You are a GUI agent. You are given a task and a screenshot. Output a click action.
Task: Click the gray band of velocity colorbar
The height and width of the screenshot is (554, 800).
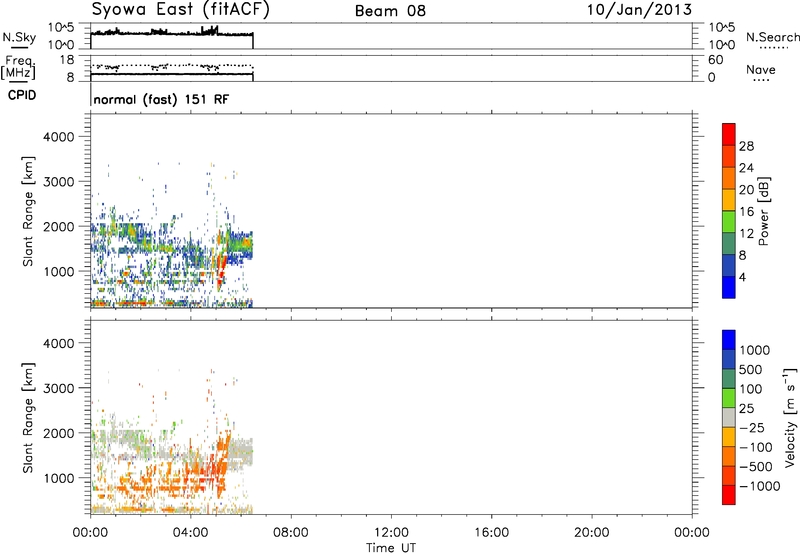pyautogui.click(x=729, y=417)
